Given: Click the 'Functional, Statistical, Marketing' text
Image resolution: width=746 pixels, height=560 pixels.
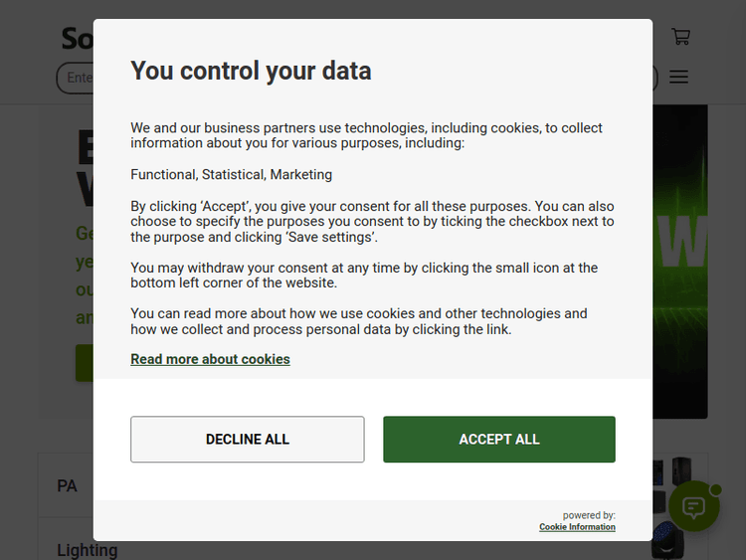Looking at the screenshot, I should (x=231, y=175).
